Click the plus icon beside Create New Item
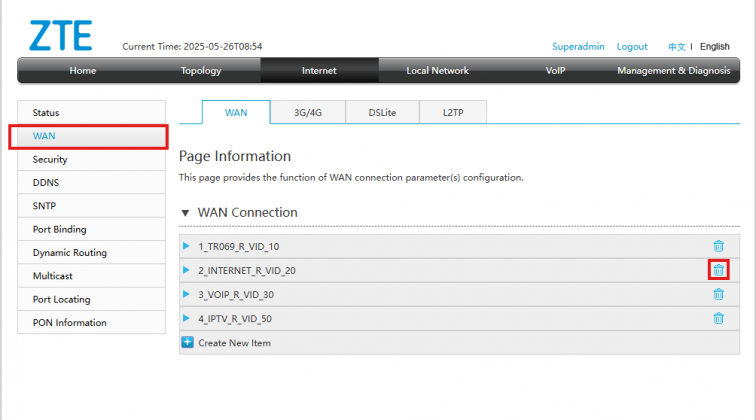The width and height of the screenshot is (756, 420). (x=187, y=342)
